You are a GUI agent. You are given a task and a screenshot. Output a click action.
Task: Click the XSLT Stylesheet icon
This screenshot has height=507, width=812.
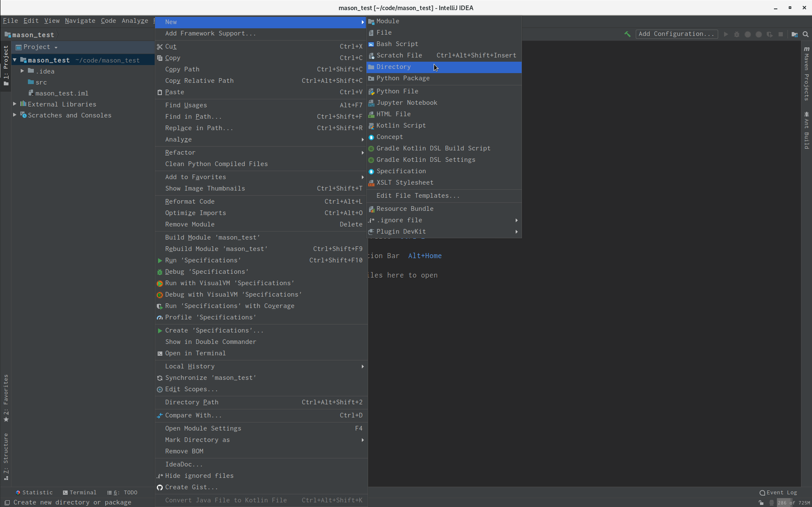tap(371, 183)
